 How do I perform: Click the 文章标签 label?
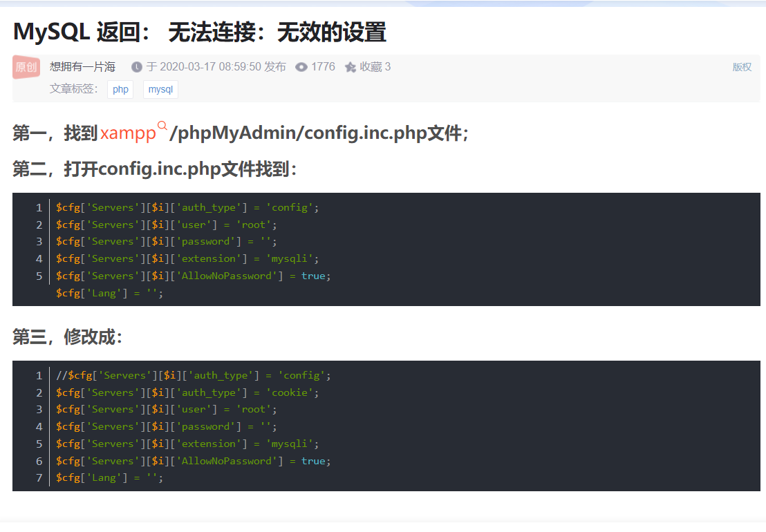(x=73, y=89)
